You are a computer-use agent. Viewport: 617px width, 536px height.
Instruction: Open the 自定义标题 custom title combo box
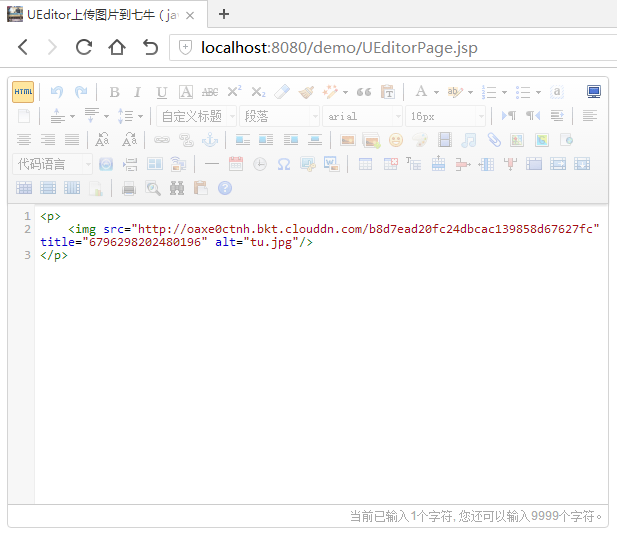point(196,116)
